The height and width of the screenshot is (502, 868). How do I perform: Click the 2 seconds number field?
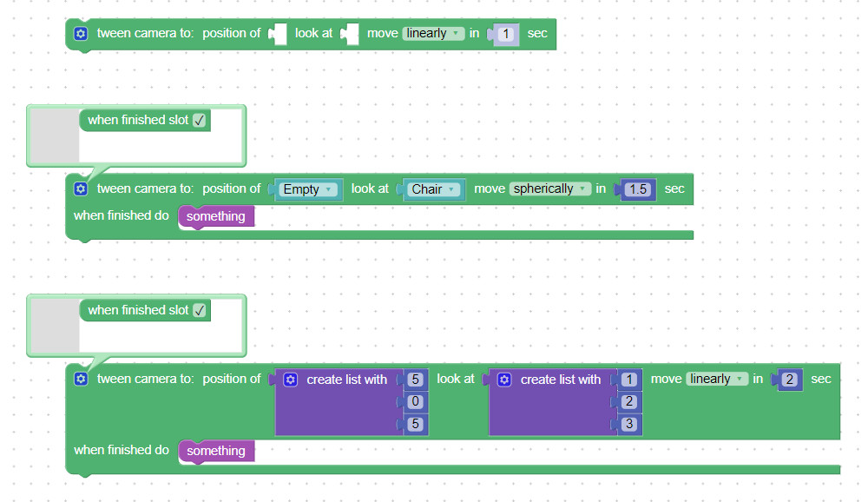coord(790,380)
